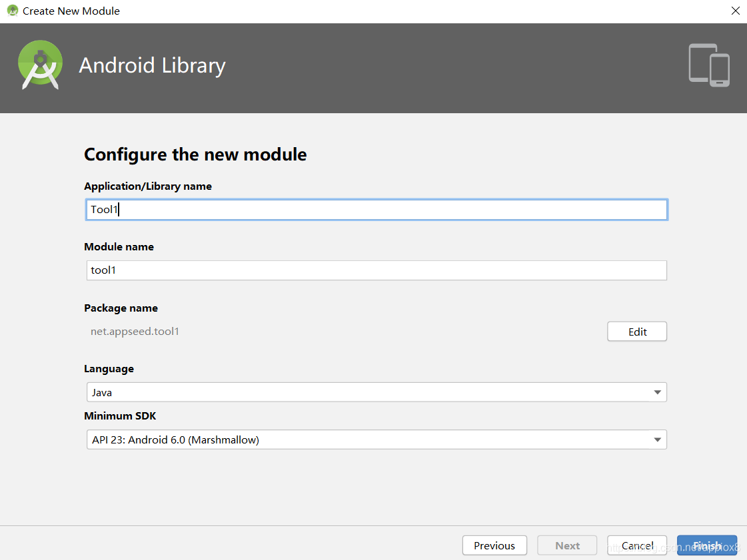
Task: Click the Configure the new module heading
Action: 195,154
